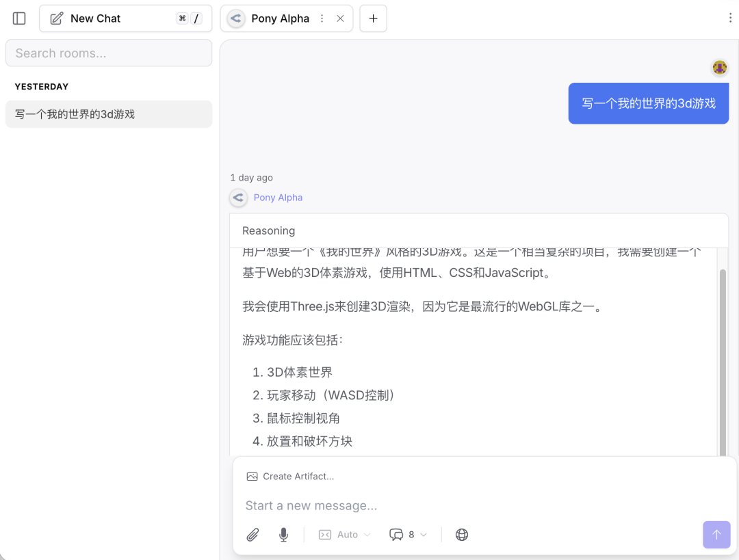Click the line mentioning Three.js
This screenshot has width=739, height=560.
tap(424, 306)
